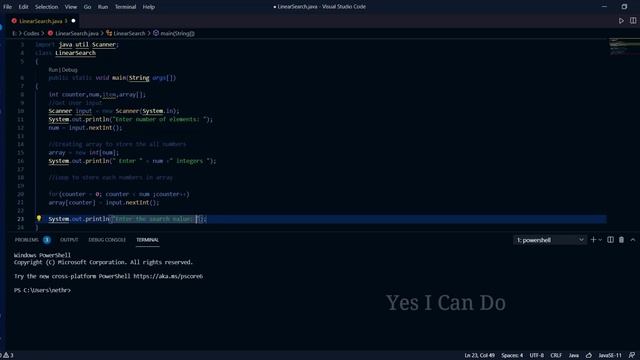Select the Terminal panel tab

(147, 240)
